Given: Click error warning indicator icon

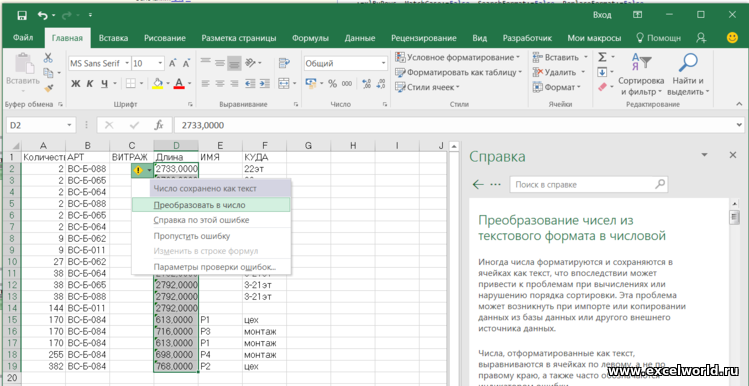Looking at the screenshot, I should 138,170.
